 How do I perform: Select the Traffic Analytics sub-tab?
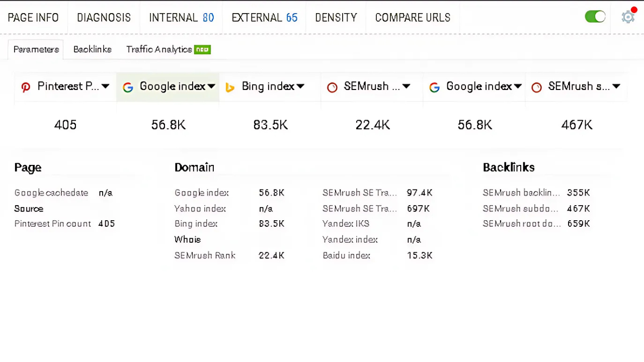(x=159, y=49)
